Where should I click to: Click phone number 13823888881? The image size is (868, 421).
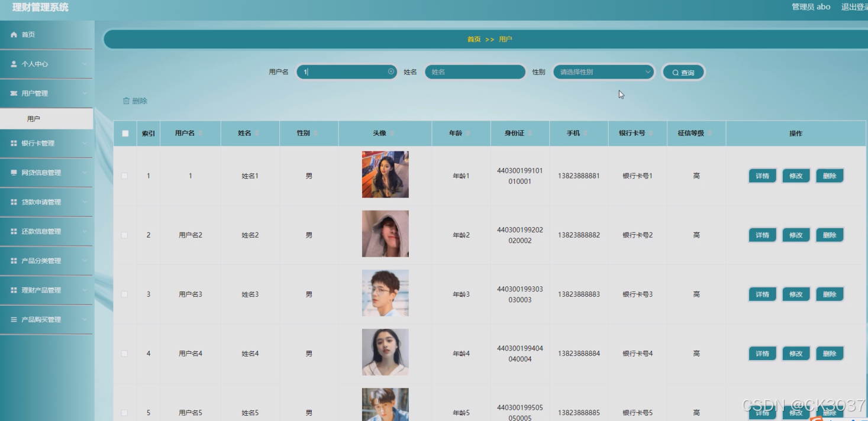(579, 176)
